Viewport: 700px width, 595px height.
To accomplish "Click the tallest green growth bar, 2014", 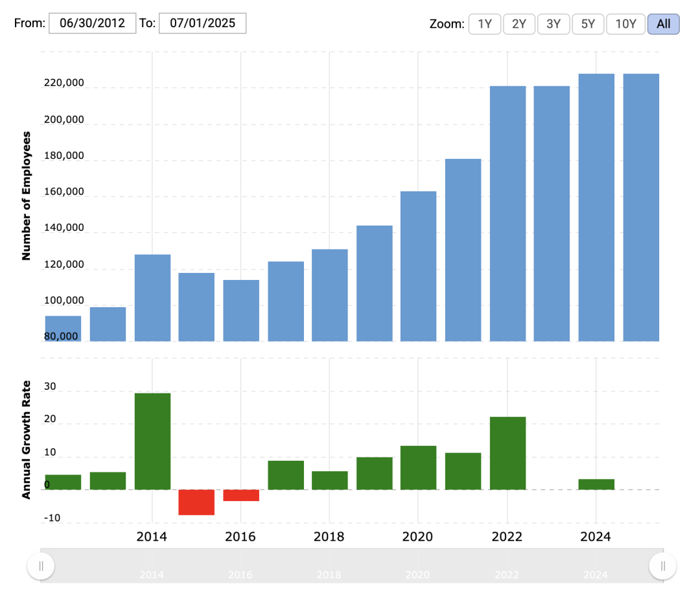I will click(152, 441).
